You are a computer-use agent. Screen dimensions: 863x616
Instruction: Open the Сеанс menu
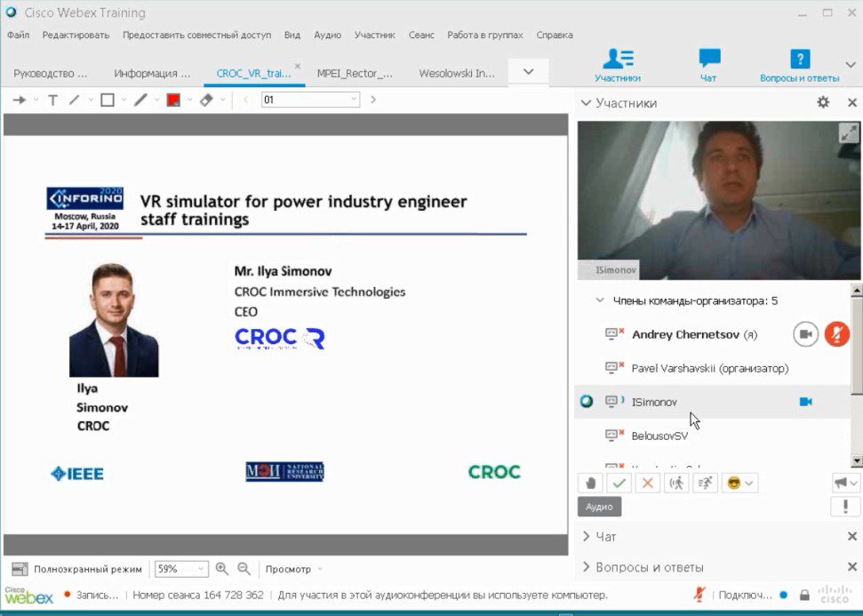click(421, 35)
